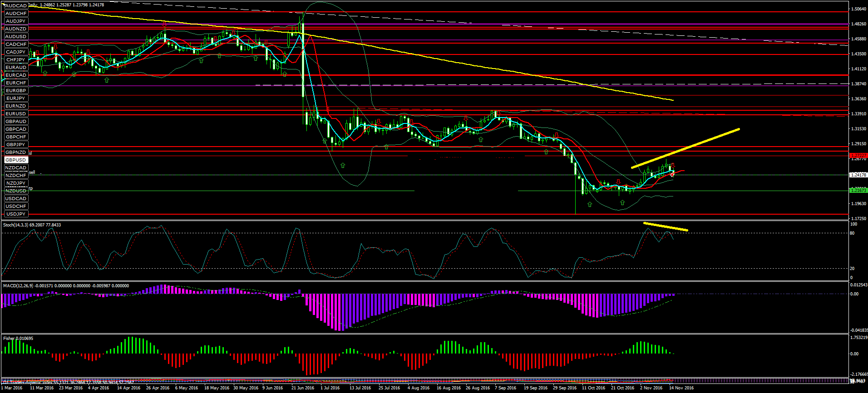Open the USDCHF pair chart
This screenshot has height=393, width=868.
pos(16,206)
